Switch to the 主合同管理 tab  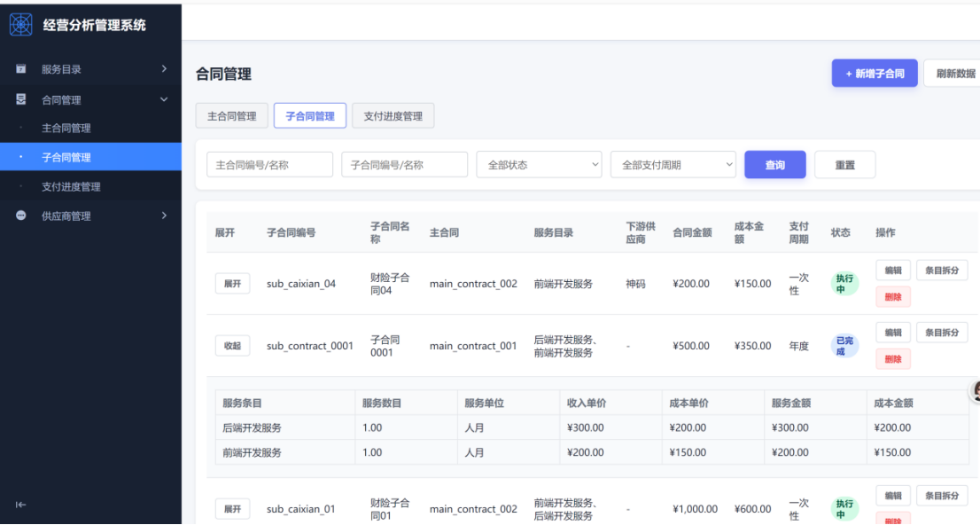232,116
